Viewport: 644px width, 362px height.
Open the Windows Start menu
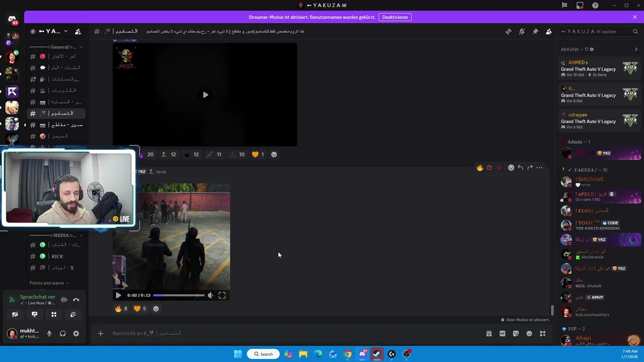coord(238,354)
